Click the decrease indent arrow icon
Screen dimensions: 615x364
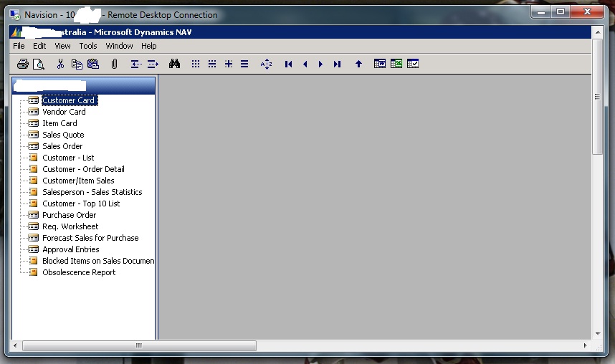pyautogui.click(x=135, y=64)
